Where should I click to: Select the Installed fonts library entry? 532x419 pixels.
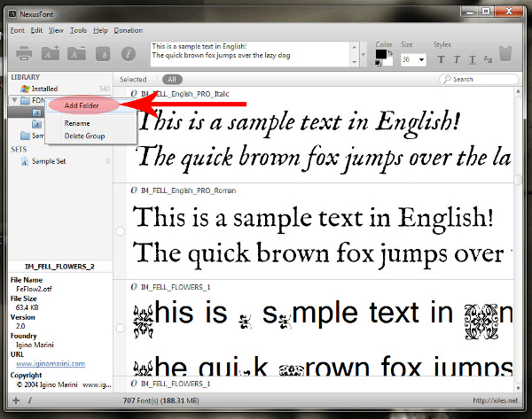point(60,89)
